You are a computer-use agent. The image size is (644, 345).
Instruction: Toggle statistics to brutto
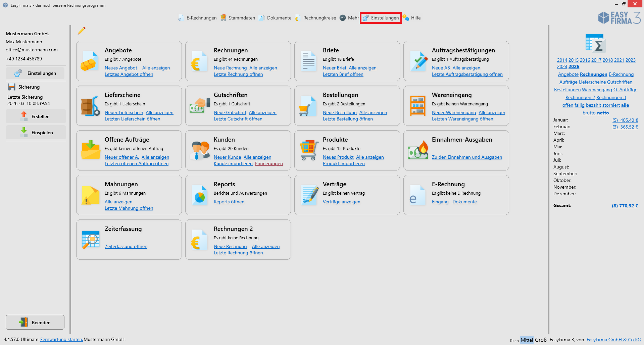point(589,113)
